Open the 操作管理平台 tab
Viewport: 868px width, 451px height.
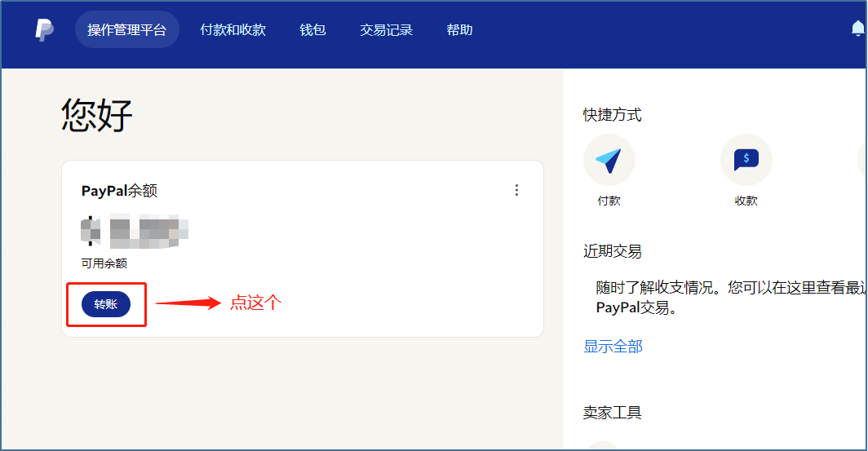tap(126, 30)
